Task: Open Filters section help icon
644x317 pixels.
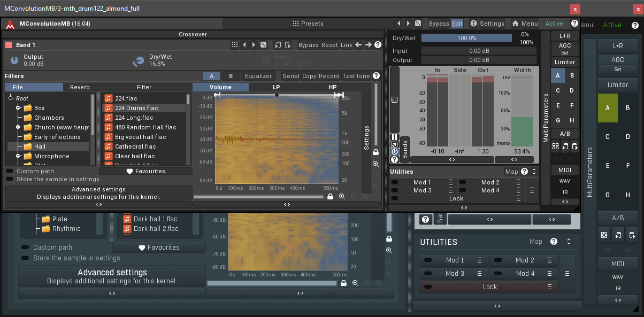Action: tap(376, 76)
